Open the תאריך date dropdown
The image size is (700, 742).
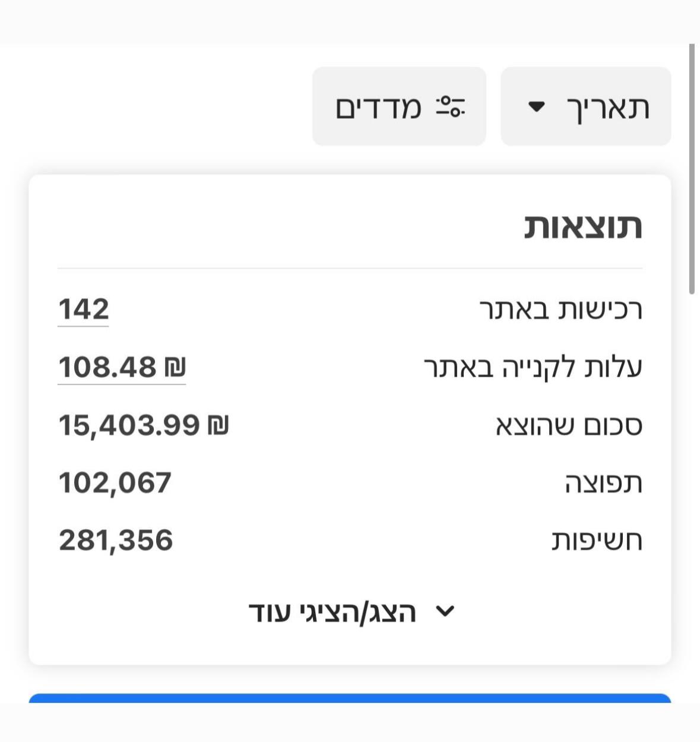coord(586,107)
